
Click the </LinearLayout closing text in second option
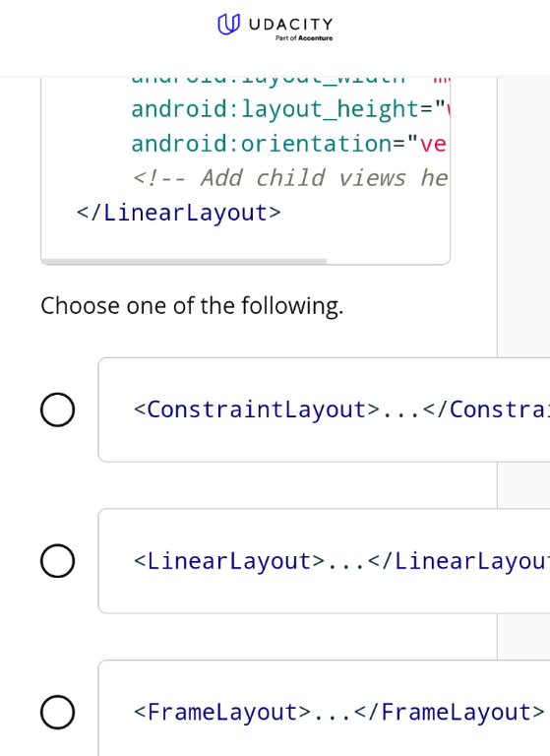click(458, 561)
